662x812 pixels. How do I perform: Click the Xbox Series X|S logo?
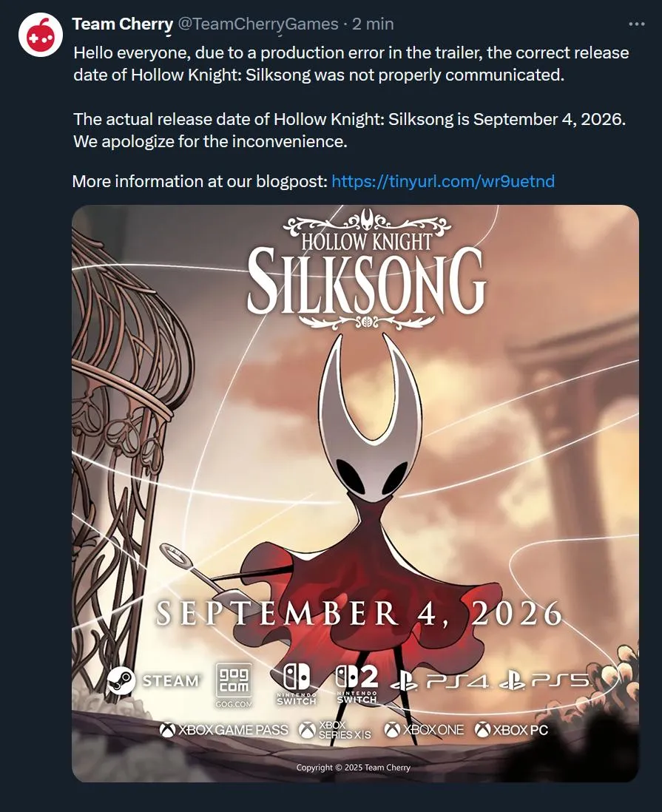[x=335, y=730]
